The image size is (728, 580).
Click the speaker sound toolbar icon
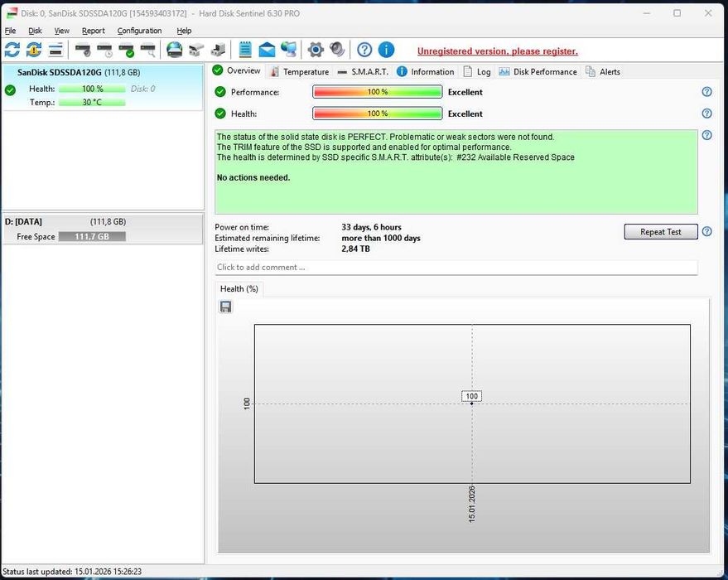pos(337,49)
